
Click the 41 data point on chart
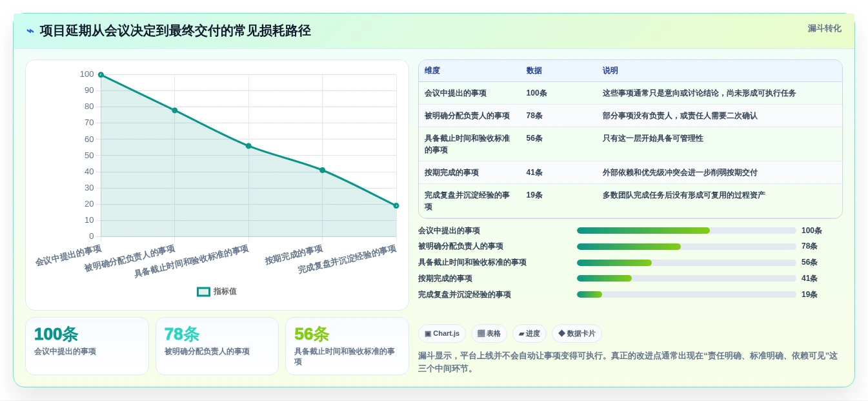coord(323,170)
